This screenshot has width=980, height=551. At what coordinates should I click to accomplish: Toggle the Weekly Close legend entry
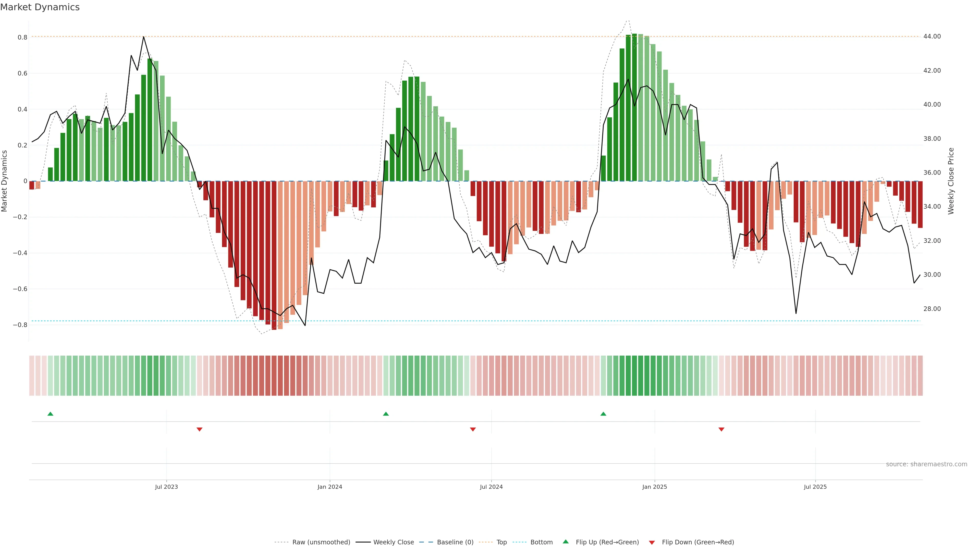[x=393, y=542]
